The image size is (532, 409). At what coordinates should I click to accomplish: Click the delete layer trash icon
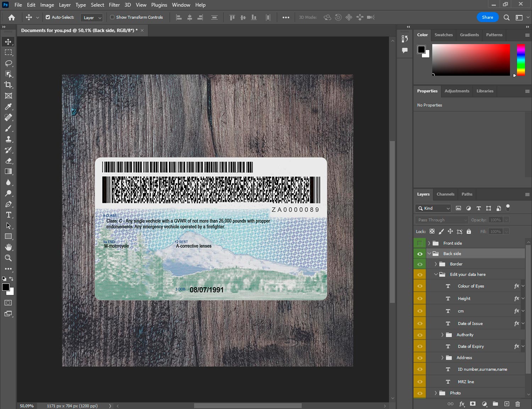(517, 404)
